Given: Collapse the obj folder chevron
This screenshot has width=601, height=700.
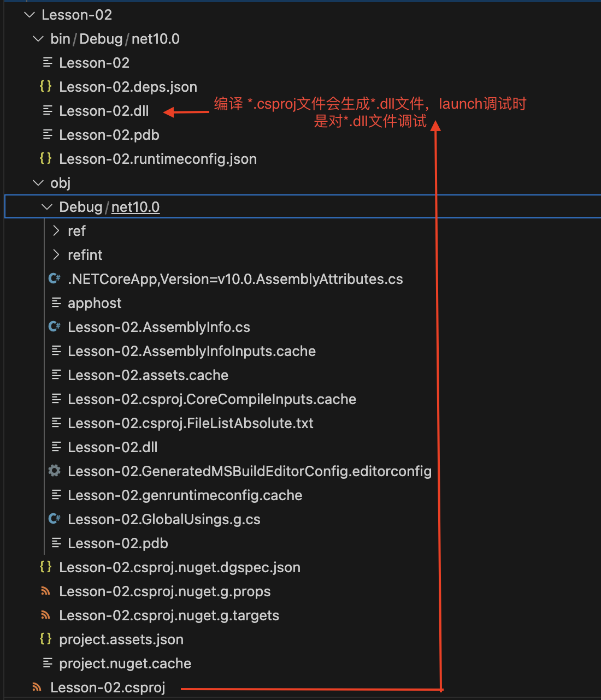Looking at the screenshot, I should click(x=38, y=183).
